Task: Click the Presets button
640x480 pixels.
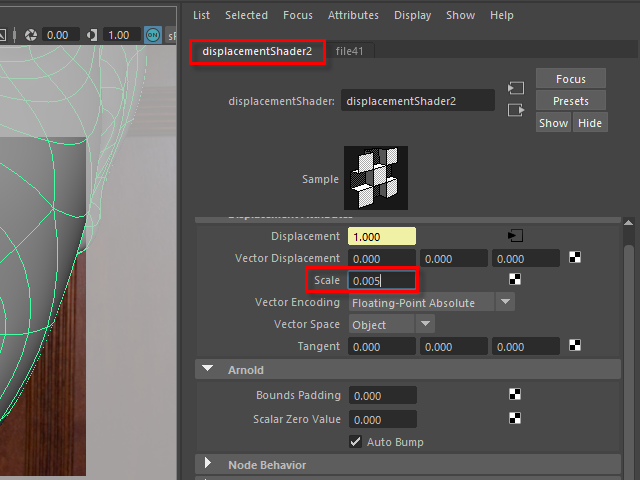Action: coord(570,101)
